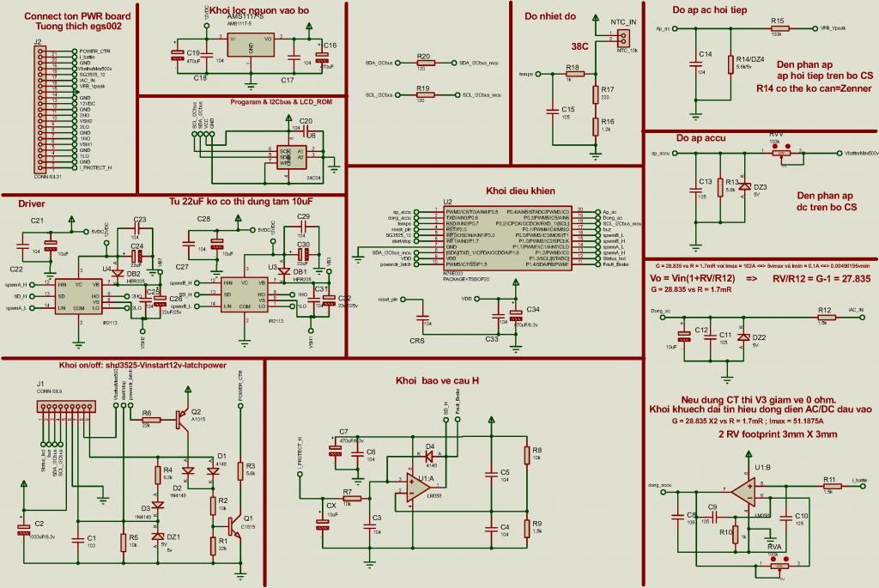Click the "Do ap accu" heading
Screen dimensions: 879x588
[x=700, y=138]
